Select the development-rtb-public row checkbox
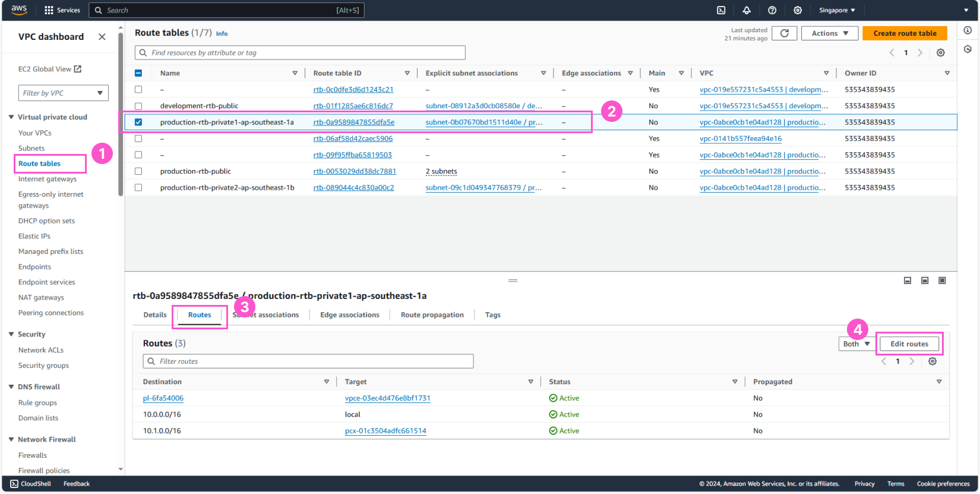Viewport: 980px width, 494px height. coord(138,106)
